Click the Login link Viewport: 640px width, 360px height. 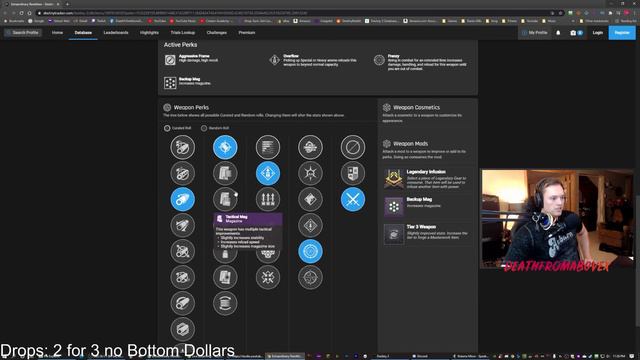tap(598, 33)
